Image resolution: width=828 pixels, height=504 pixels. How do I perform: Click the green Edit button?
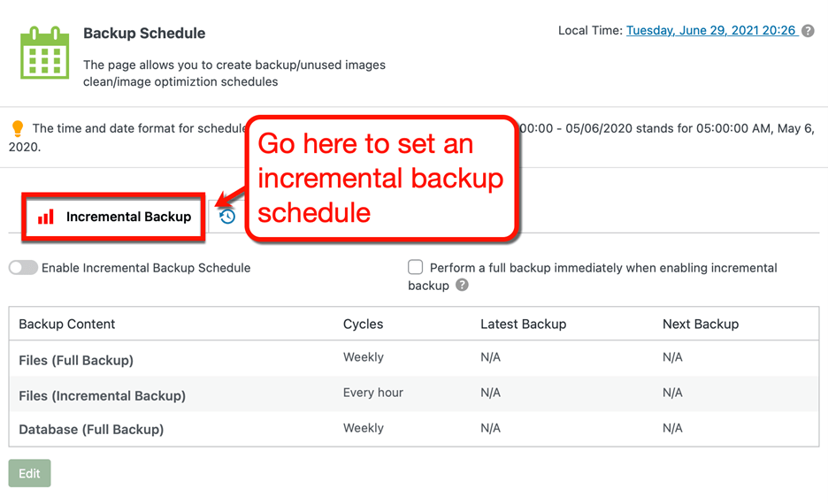pos(29,473)
